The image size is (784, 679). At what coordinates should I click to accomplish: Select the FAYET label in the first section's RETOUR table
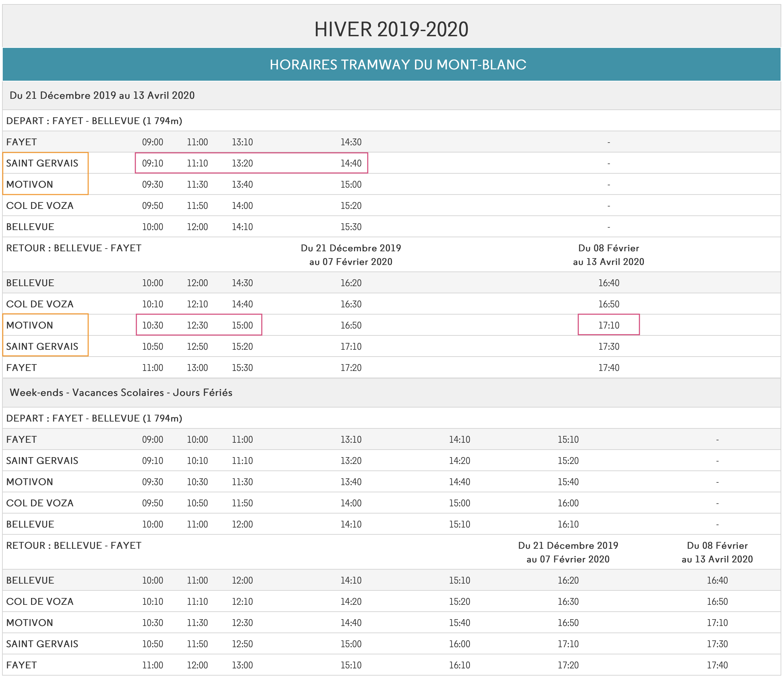22,368
